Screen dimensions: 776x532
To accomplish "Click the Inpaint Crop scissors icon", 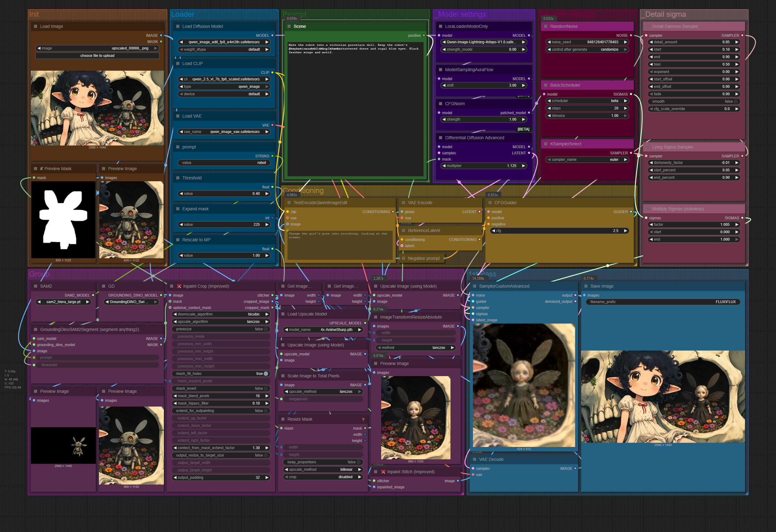I will [179, 286].
